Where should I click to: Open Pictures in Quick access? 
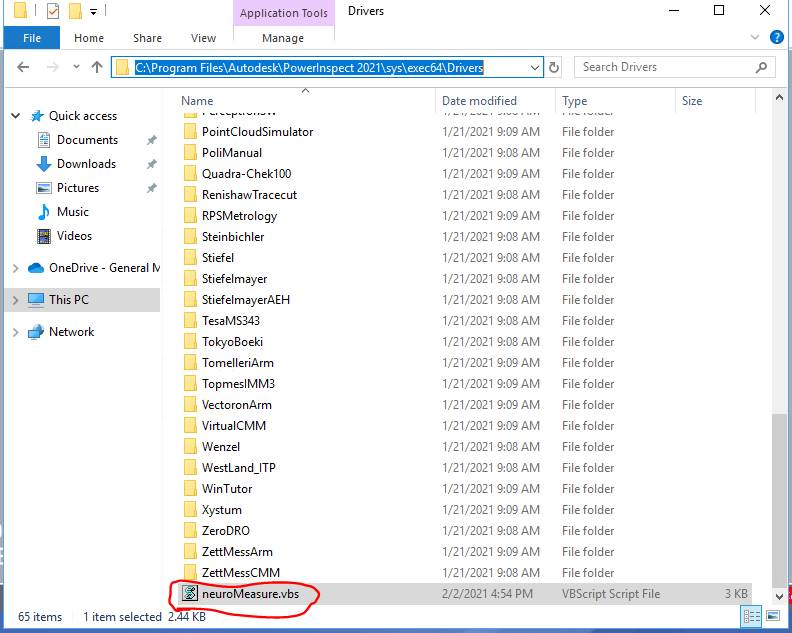click(x=77, y=187)
